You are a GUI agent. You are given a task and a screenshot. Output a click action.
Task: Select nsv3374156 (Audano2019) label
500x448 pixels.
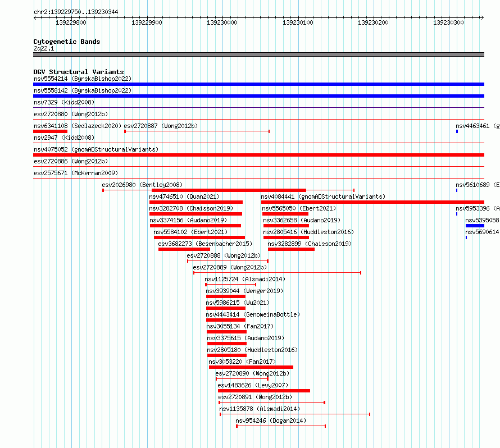188,220
